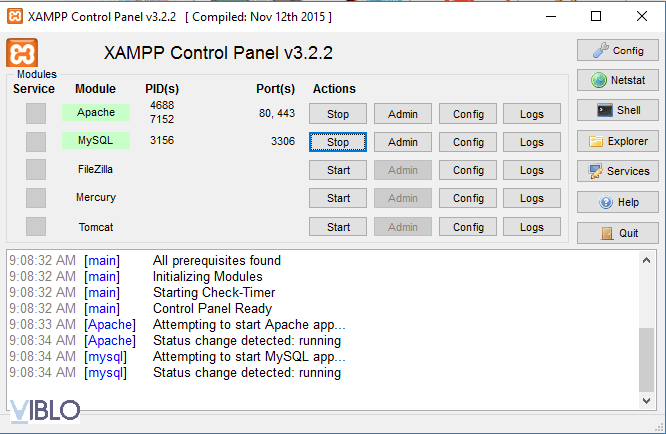Toggle the Mercury service checkbox
This screenshot has height=434, width=666.
click(36, 198)
